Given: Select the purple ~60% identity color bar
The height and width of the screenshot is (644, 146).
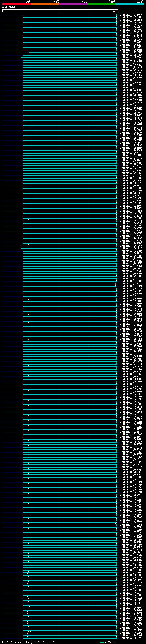Looking at the screenshot, I should 73,4.
